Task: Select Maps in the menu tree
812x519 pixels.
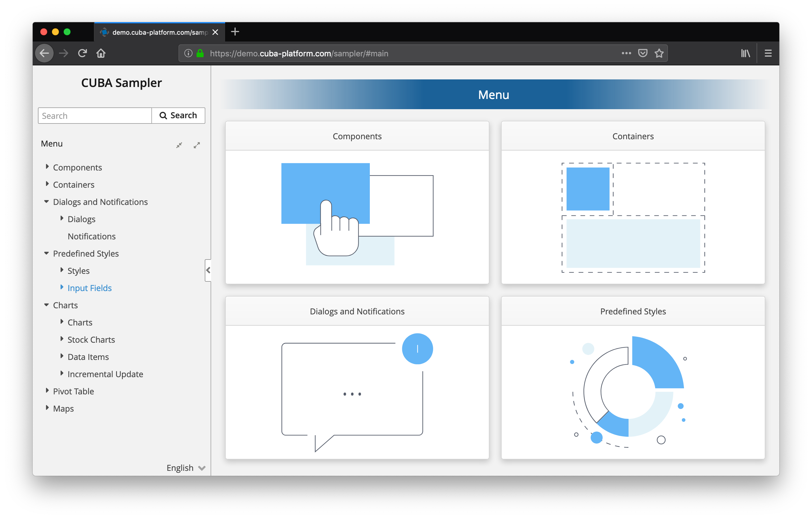Action: click(x=63, y=408)
